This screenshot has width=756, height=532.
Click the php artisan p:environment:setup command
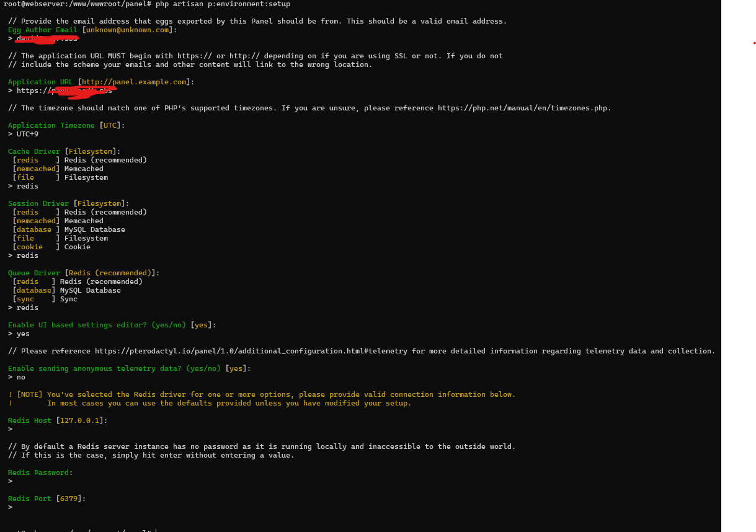point(223,4)
